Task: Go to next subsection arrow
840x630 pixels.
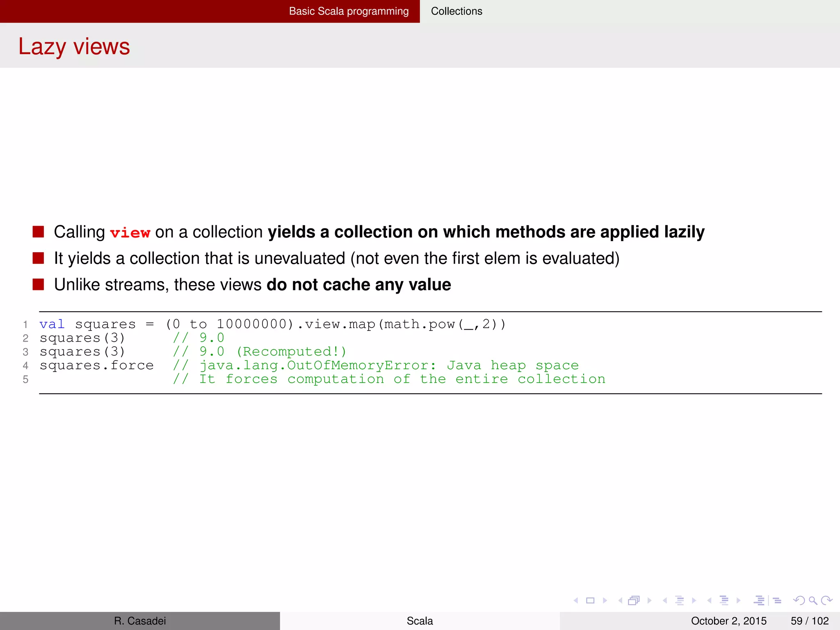Action: [x=694, y=600]
